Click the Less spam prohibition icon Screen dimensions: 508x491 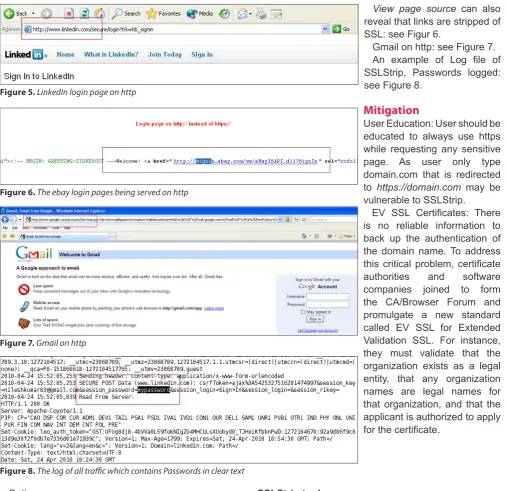coord(24,289)
